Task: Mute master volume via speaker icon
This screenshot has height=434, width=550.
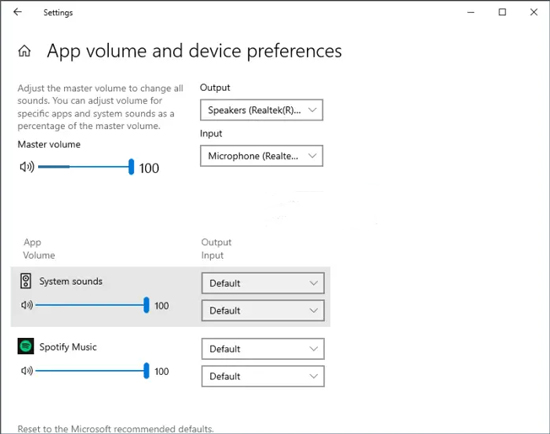Action: (27, 167)
